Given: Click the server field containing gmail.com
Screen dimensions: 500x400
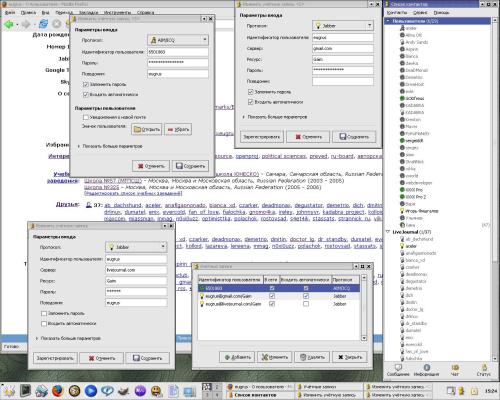Looking at the screenshot, I should [343, 48].
